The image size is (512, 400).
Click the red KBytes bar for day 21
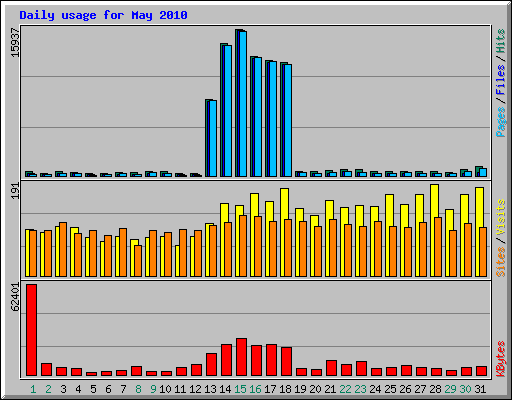[332, 368]
